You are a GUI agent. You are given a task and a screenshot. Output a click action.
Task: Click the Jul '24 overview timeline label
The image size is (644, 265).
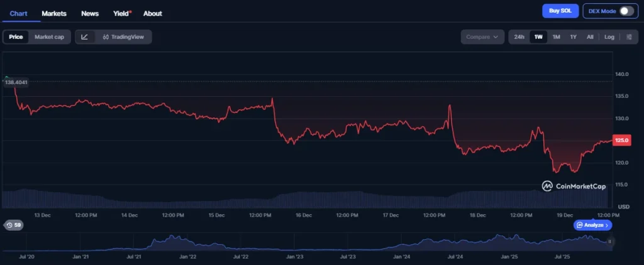coord(455,257)
